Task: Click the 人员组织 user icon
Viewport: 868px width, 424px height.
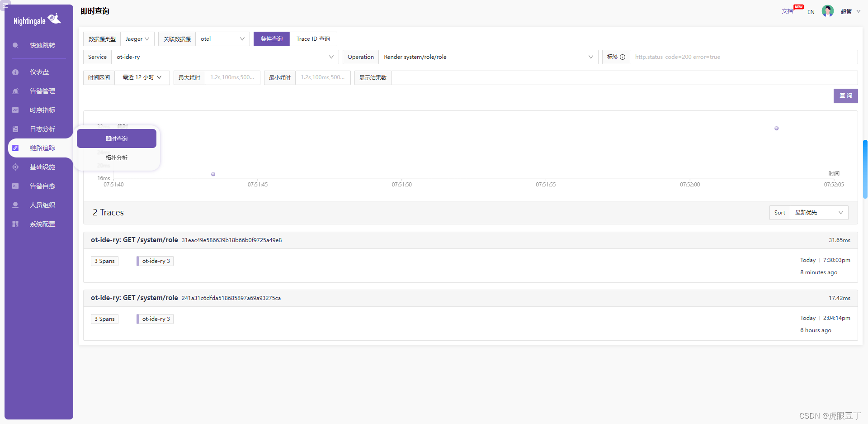Action: pyautogui.click(x=15, y=205)
